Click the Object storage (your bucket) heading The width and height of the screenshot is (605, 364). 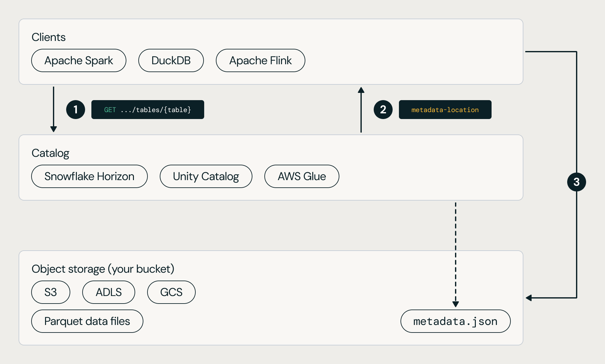click(103, 269)
